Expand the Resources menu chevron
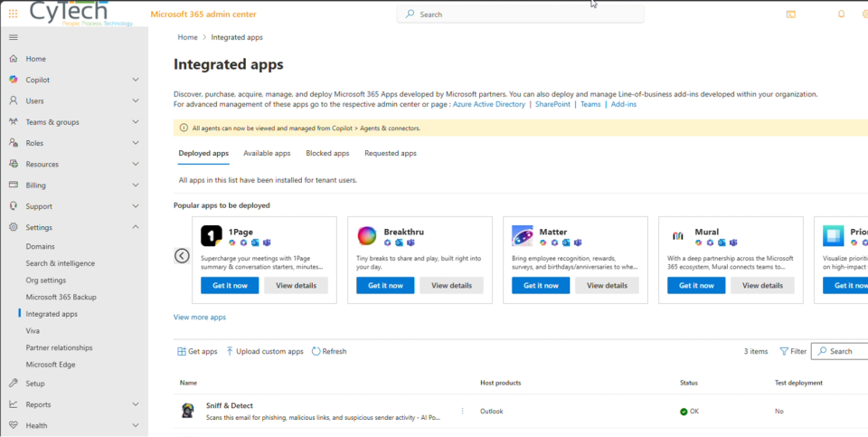 coord(136,164)
